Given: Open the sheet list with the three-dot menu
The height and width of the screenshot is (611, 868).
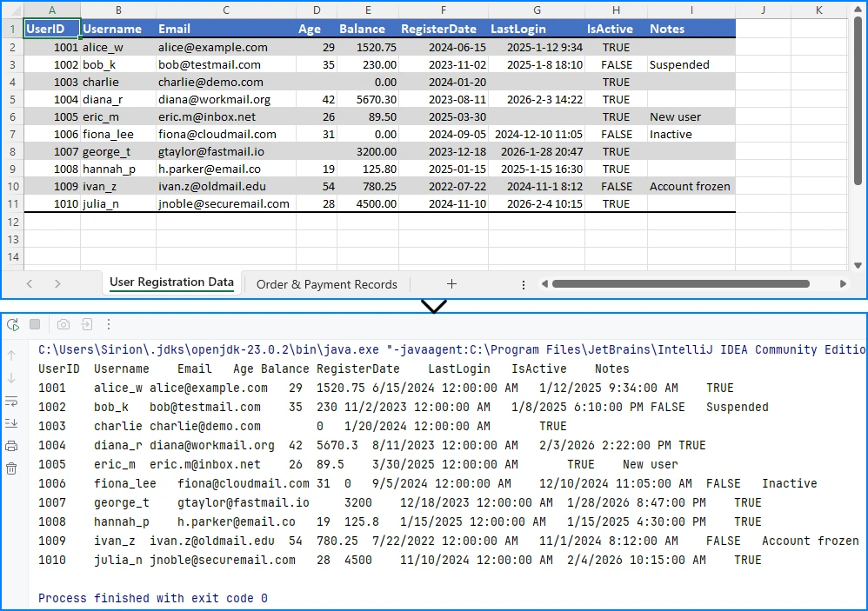Looking at the screenshot, I should (523, 283).
